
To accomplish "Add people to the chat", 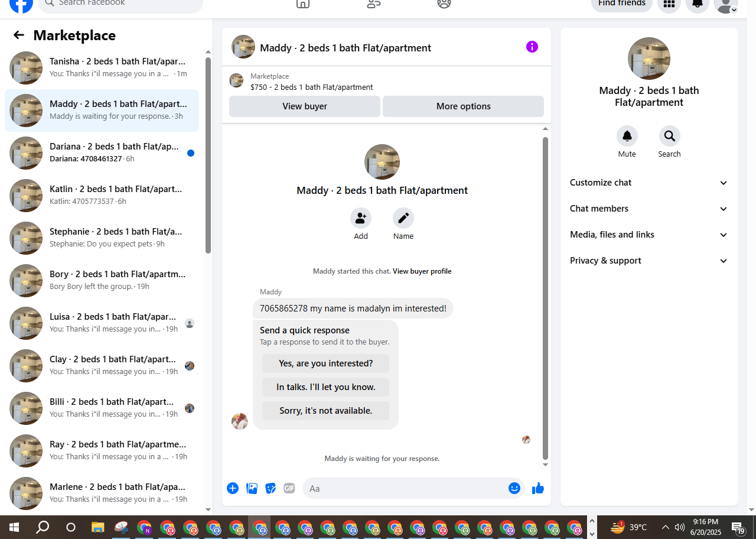I will pyautogui.click(x=361, y=218).
